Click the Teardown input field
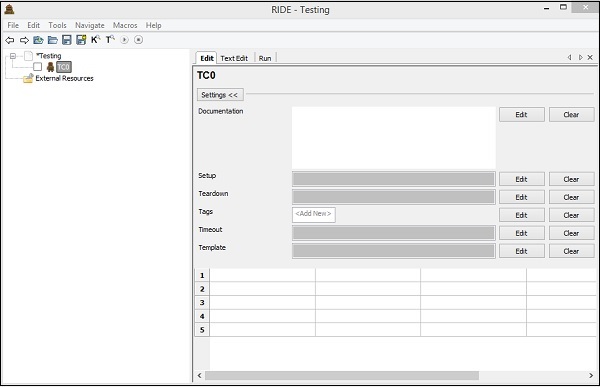Image resolution: width=600 pixels, height=387 pixels. [x=394, y=197]
